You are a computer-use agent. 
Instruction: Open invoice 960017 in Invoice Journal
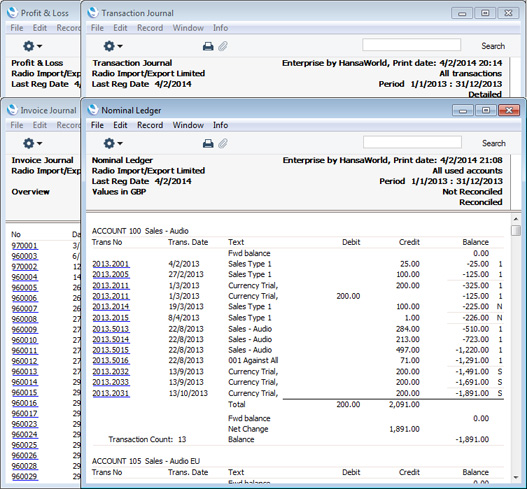point(25,414)
